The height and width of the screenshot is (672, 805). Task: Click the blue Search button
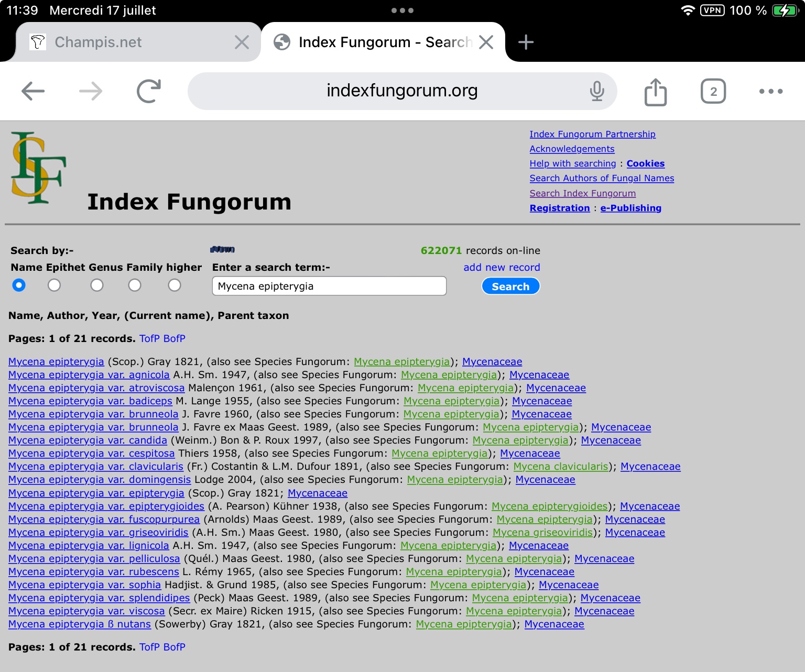click(510, 287)
